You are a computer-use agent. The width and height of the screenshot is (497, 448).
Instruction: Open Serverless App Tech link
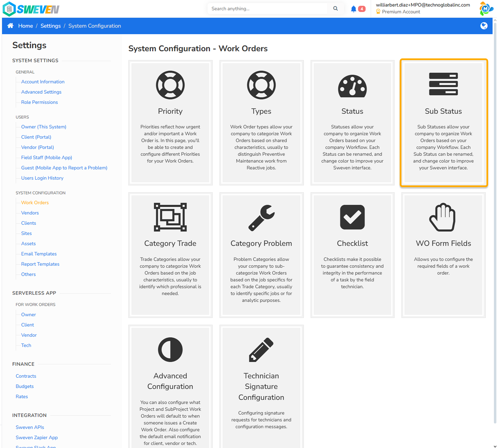coord(26,345)
